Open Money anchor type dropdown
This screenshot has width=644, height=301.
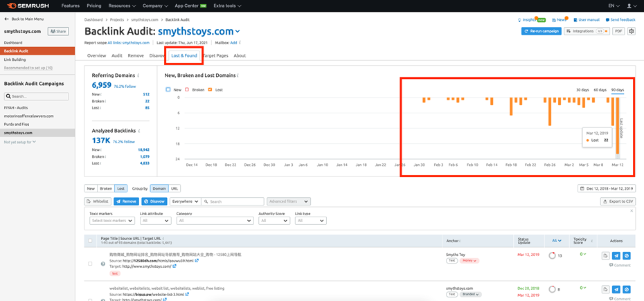click(470, 261)
